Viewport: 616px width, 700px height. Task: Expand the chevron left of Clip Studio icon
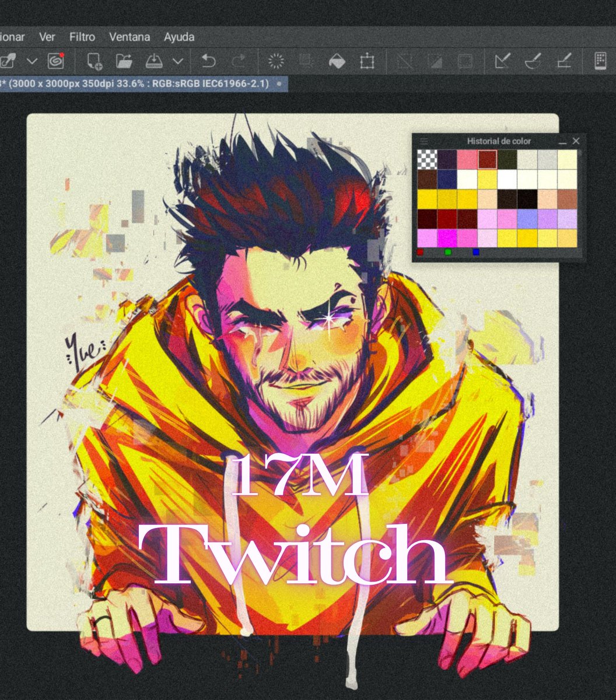[33, 61]
